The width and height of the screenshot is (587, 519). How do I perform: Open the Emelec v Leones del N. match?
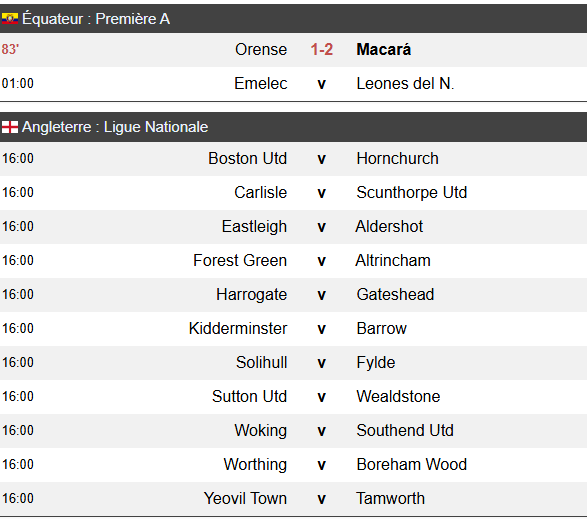pos(294,84)
